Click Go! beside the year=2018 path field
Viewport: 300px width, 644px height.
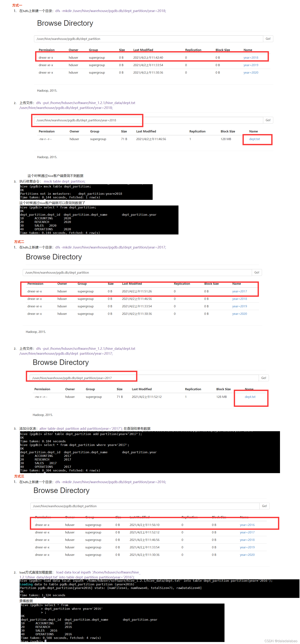[x=268, y=120]
